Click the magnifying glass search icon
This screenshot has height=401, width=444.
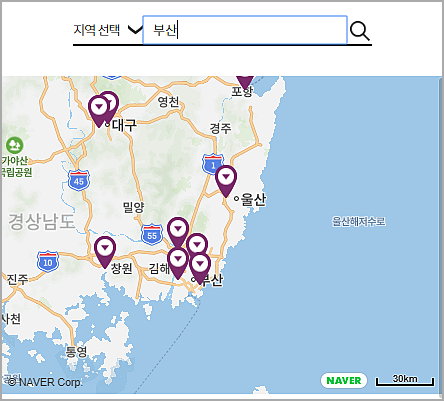(360, 31)
